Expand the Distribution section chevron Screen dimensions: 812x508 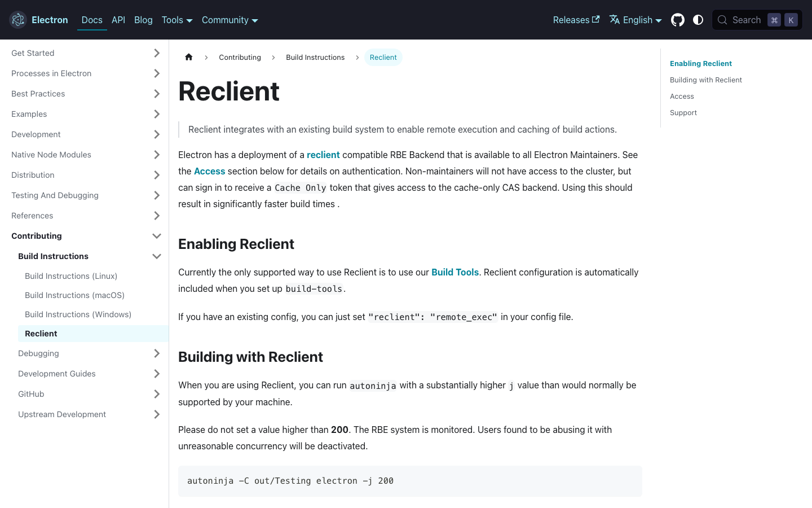[x=157, y=175]
